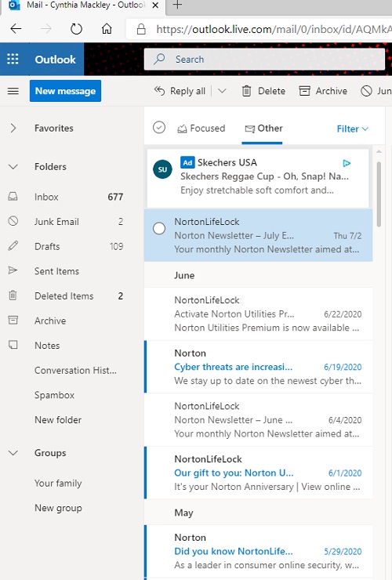
Task: Open the Your family group
Action: [x=58, y=483]
